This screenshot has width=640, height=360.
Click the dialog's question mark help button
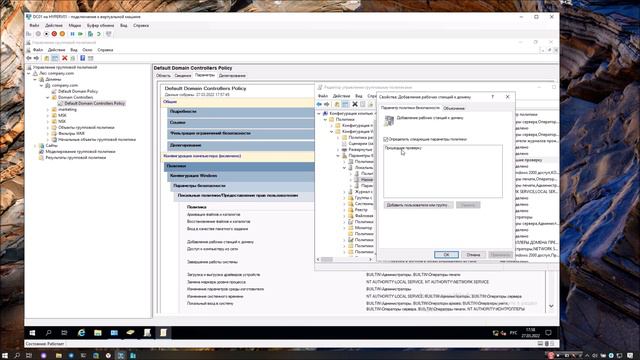[x=493, y=97]
